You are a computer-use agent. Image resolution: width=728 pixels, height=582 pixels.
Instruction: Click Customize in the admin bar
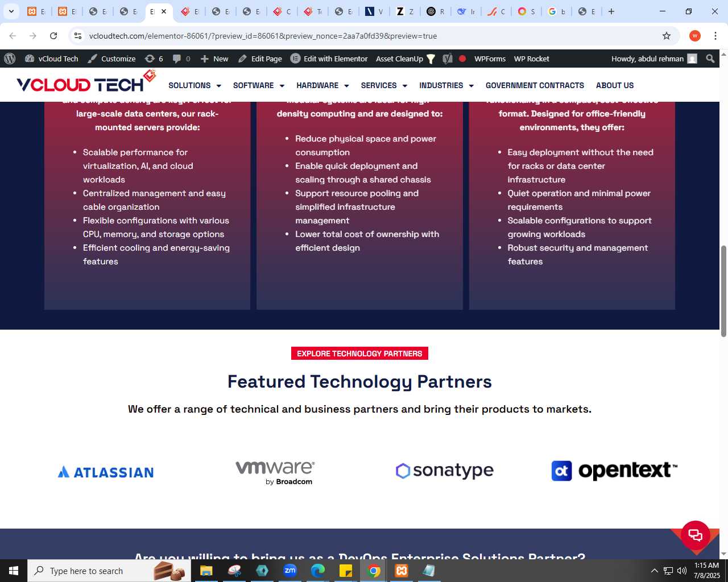111,59
